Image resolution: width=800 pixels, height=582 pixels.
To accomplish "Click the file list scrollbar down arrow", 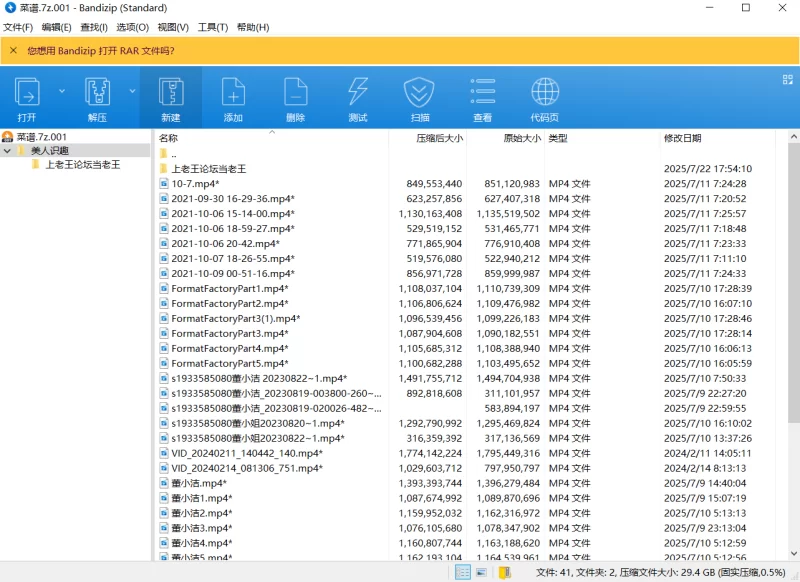I will (793, 554).
